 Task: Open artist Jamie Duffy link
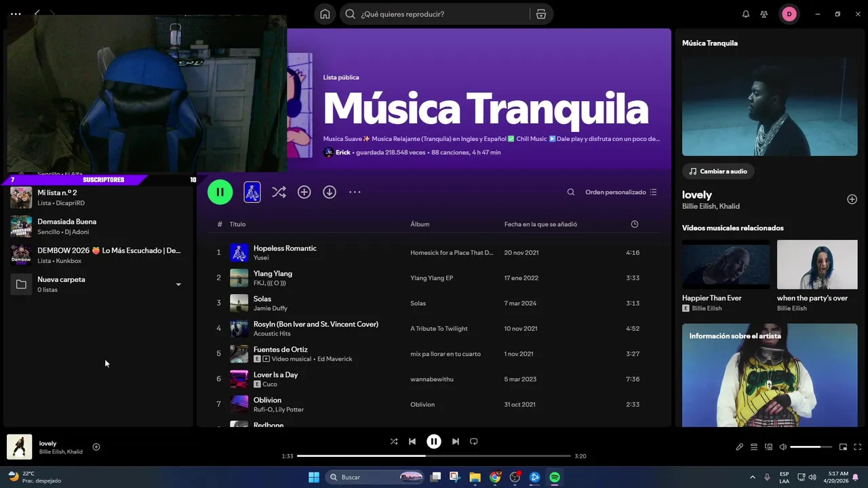tap(271, 308)
